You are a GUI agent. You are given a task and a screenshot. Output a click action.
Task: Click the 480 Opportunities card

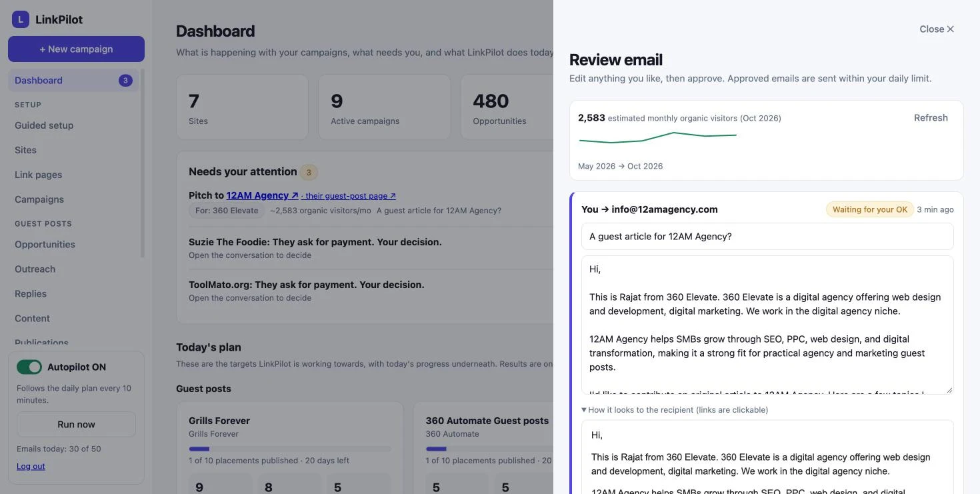coord(507,107)
